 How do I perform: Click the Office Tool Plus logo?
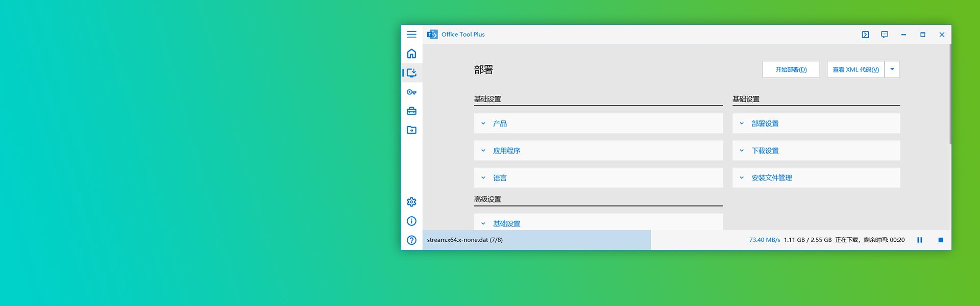tap(432, 34)
